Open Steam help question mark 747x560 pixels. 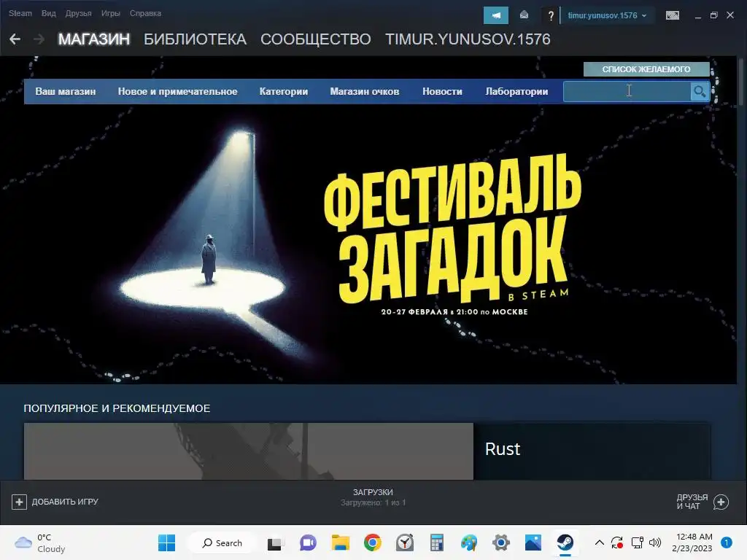coord(551,16)
